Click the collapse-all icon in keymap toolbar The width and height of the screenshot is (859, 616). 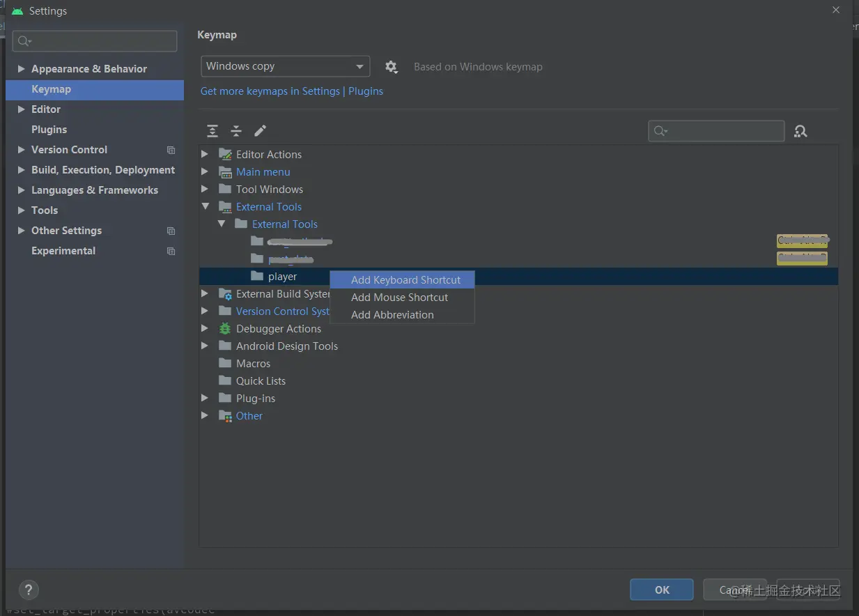pyautogui.click(x=235, y=130)
